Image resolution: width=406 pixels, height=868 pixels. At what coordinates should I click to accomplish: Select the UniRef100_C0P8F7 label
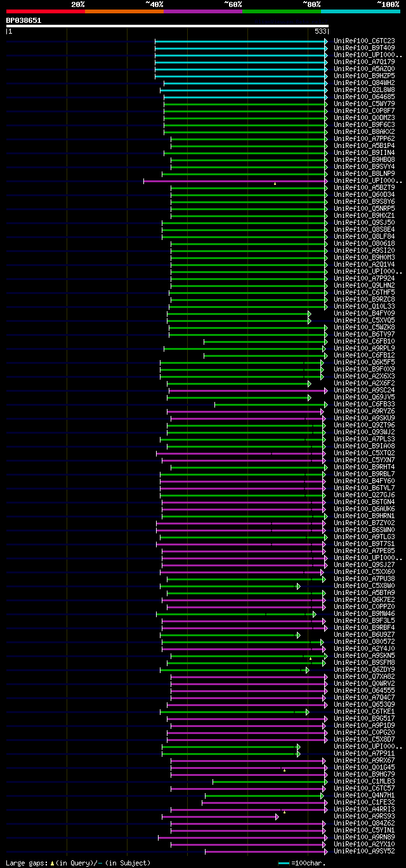pos(364,111)
